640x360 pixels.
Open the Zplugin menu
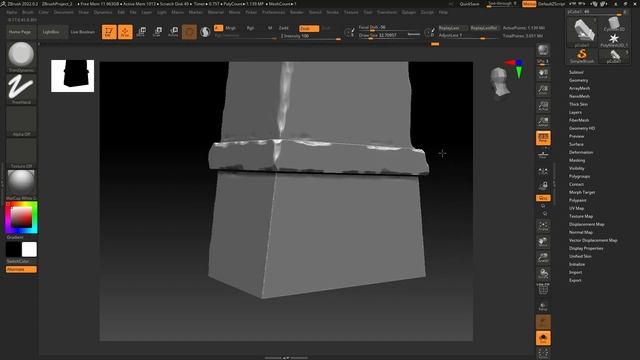click(x=409, y=12)
